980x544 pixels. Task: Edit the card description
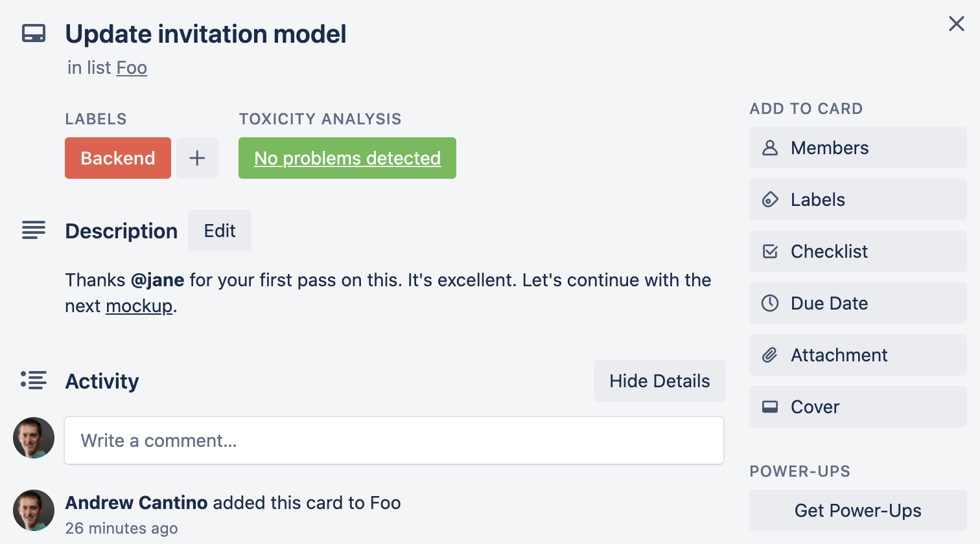tap(220, 231)
